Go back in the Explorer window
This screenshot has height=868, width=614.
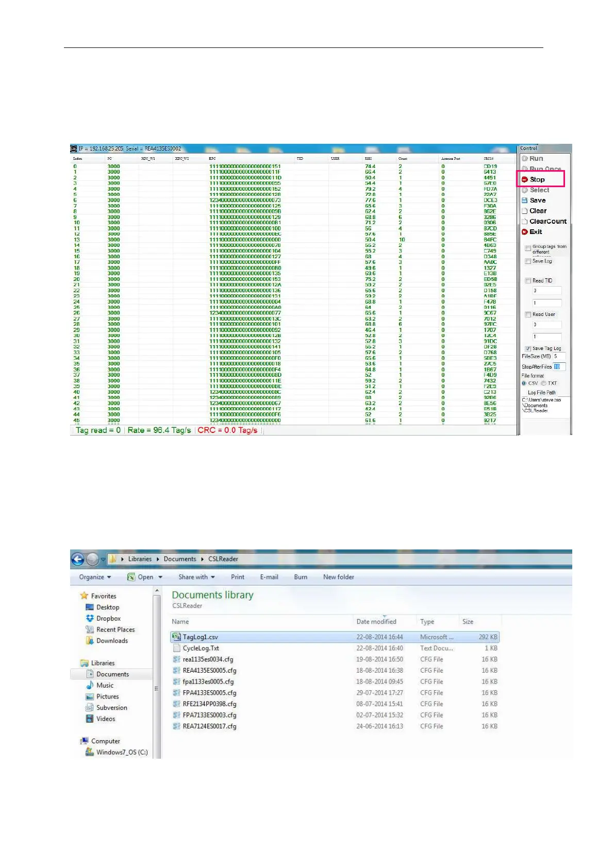77,559
